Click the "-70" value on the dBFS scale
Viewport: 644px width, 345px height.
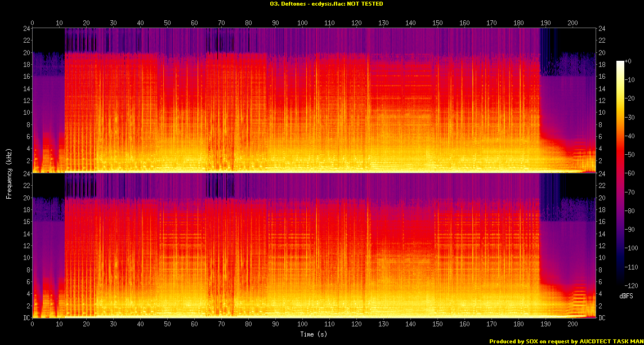(x=630, y=192)
